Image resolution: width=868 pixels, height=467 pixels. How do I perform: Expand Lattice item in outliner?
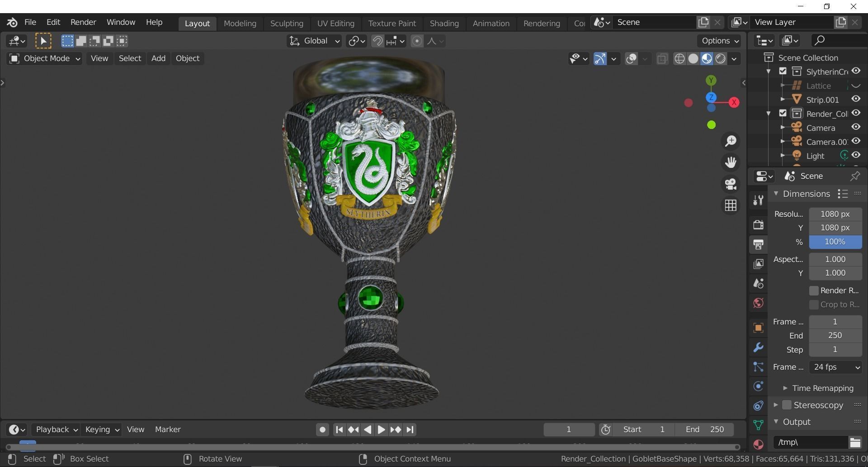[783, 86]
